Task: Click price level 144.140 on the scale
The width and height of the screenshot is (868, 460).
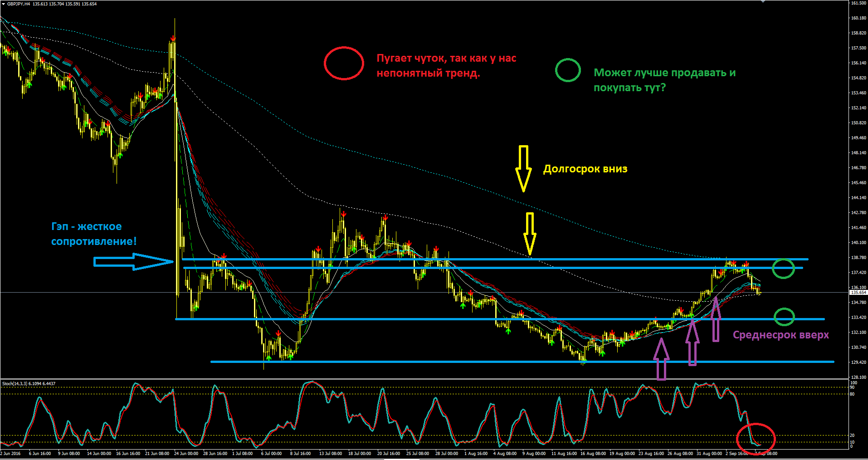Action: (x=858, y=198)
